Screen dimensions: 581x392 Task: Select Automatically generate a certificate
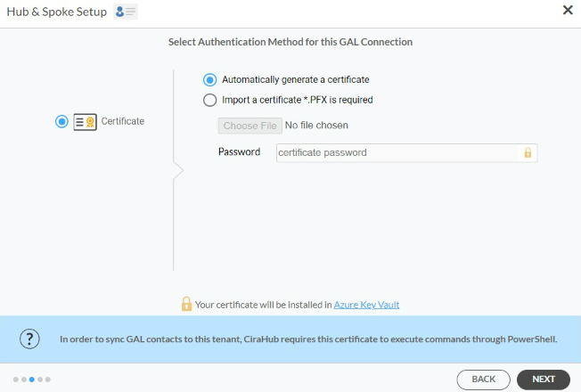click(209, 79)
